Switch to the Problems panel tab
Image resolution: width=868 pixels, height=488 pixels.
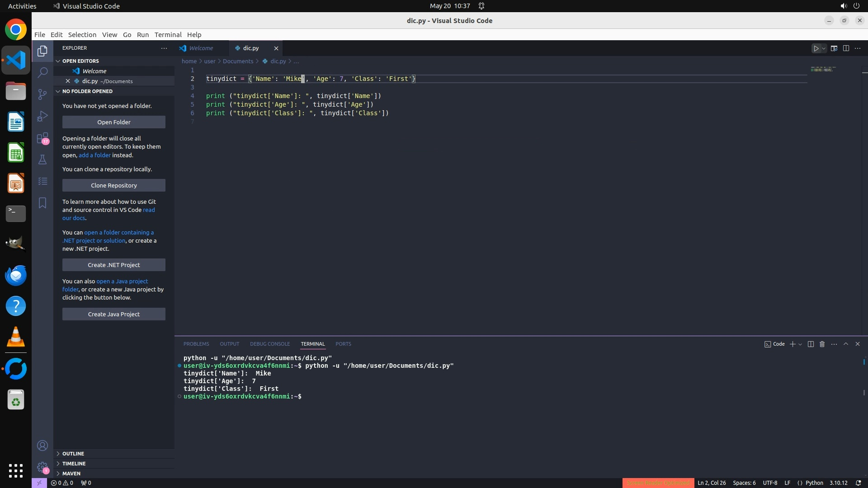point(196,344)
